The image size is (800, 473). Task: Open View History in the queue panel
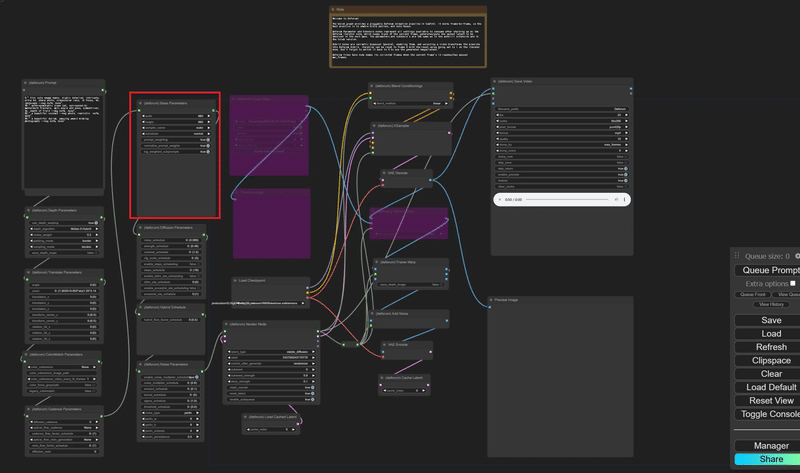click(x=771, y=304)
